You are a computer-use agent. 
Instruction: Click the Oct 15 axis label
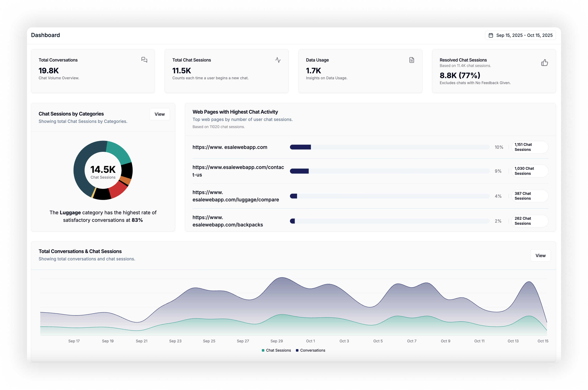pos(543,341)
